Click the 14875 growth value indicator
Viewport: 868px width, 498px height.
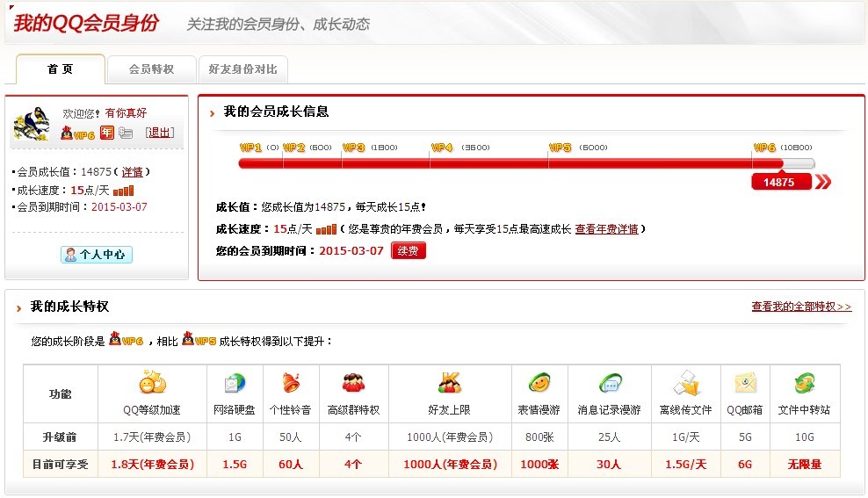pyautogui.click(x=781, y=182)
